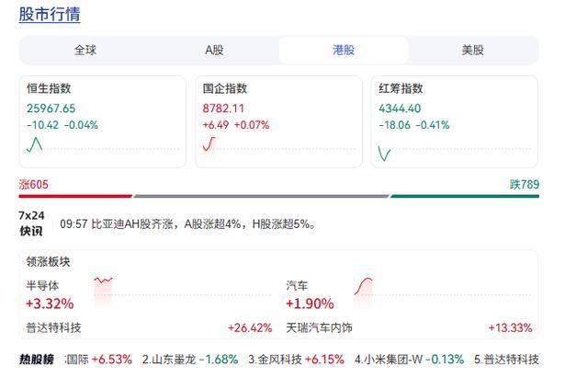Open the 国企指数 index card
Viewport: 588px width, 378px height.
click(x=278, y=121)
